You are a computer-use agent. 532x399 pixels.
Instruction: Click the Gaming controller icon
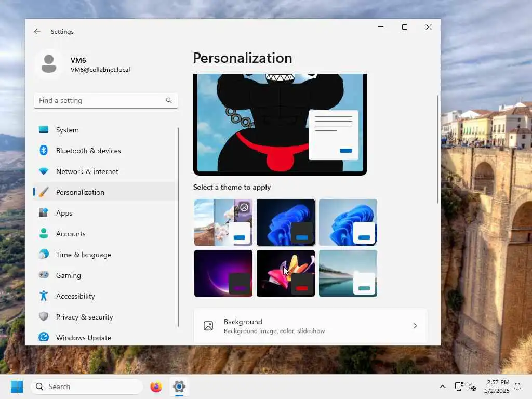tap(44, 275)
